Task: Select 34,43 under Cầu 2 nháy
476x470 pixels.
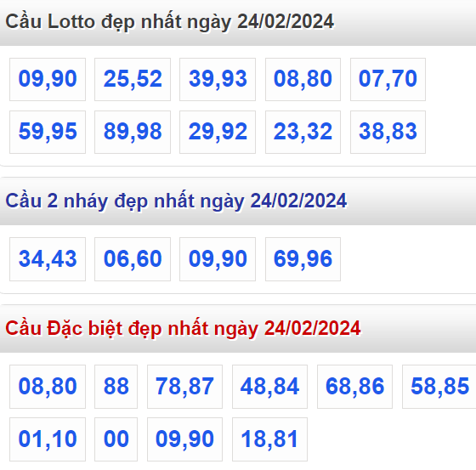Action: click(48, 259)
